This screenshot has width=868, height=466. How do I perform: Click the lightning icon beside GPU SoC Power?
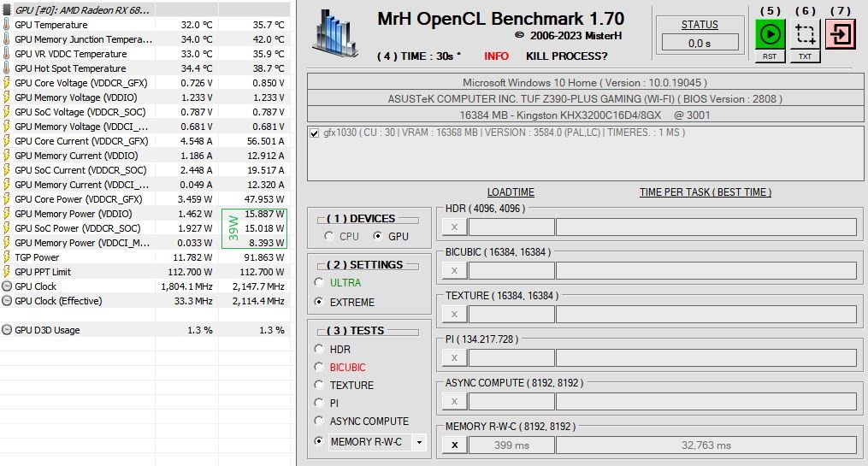click(7, 228)
